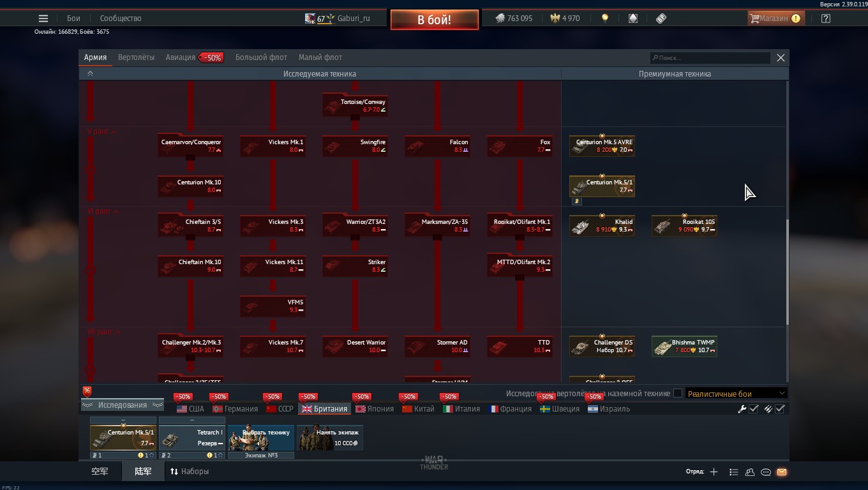This screenshot has width=868, height=490.
Task: Select the Израиль nation tab
Action: click(609, 409)
